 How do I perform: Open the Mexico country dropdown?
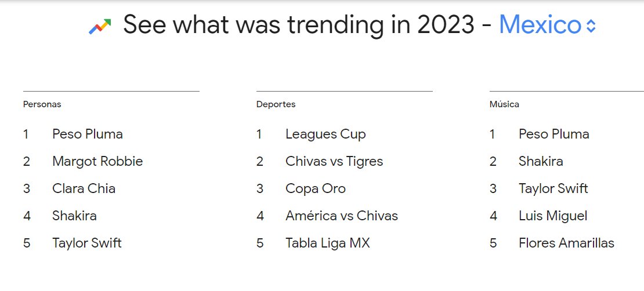pos(547,24)
